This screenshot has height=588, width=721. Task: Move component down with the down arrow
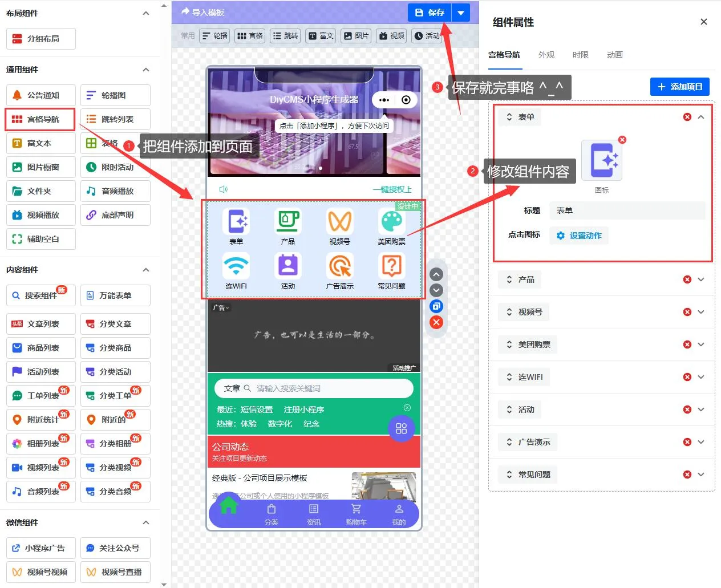436,290
